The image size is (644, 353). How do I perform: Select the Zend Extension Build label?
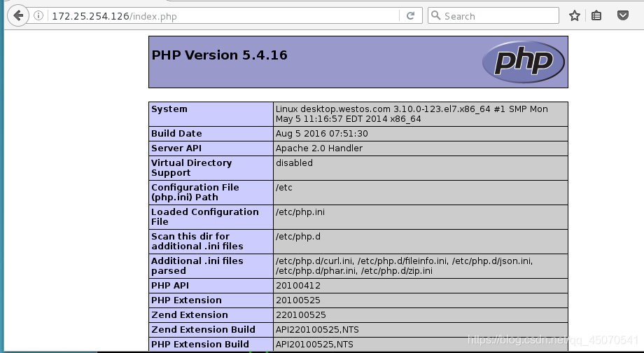(203, 330)
